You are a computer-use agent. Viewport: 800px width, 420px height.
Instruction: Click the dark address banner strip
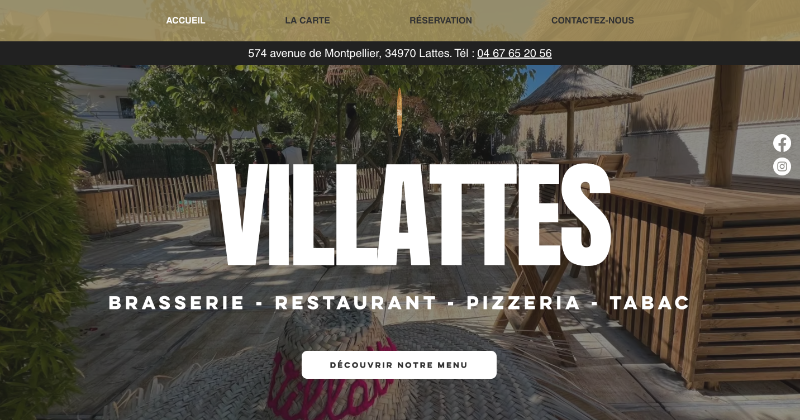(400, 53)
